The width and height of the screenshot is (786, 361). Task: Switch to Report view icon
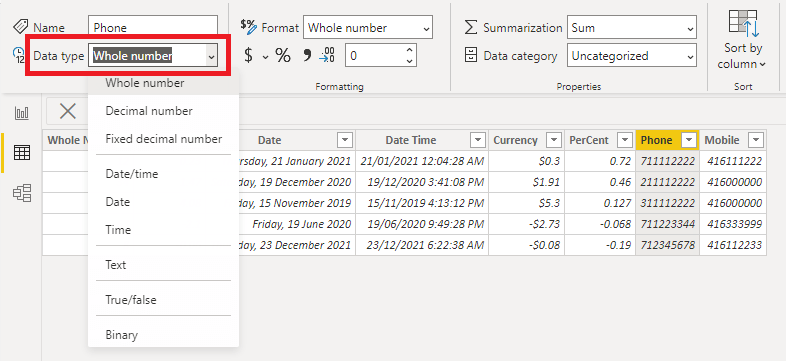pyautogui.click(x=22, y=113)
